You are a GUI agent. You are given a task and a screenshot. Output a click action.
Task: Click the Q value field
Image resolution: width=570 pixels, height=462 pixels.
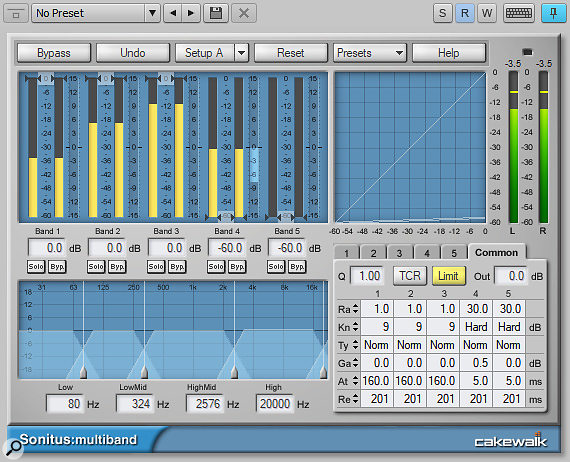coord(366,276)
